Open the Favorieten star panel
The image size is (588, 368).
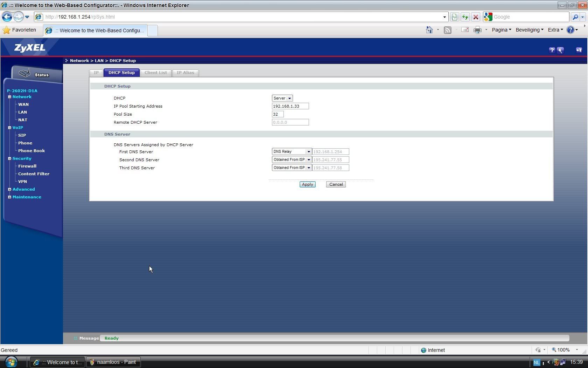pos(19,30)
